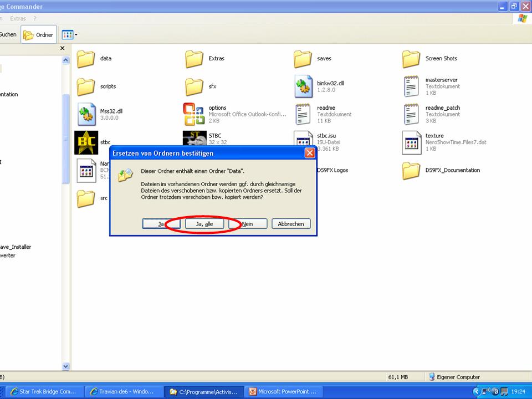Image resolution: width=532 pixels, height=399 pixels.
Task: Open the Extras menu
Action: coord(18,18)
